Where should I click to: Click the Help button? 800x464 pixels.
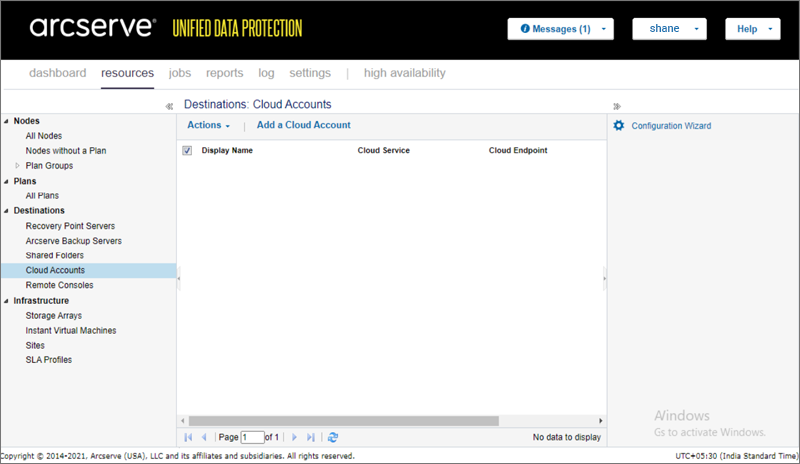click(x=753, y=29)
